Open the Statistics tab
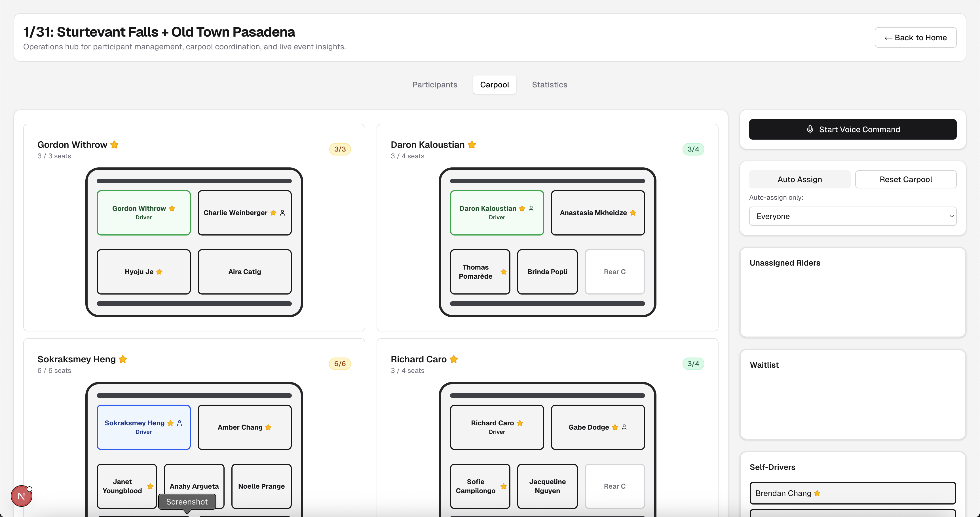Viewport: 980px width, 517px height. point(549,85)
